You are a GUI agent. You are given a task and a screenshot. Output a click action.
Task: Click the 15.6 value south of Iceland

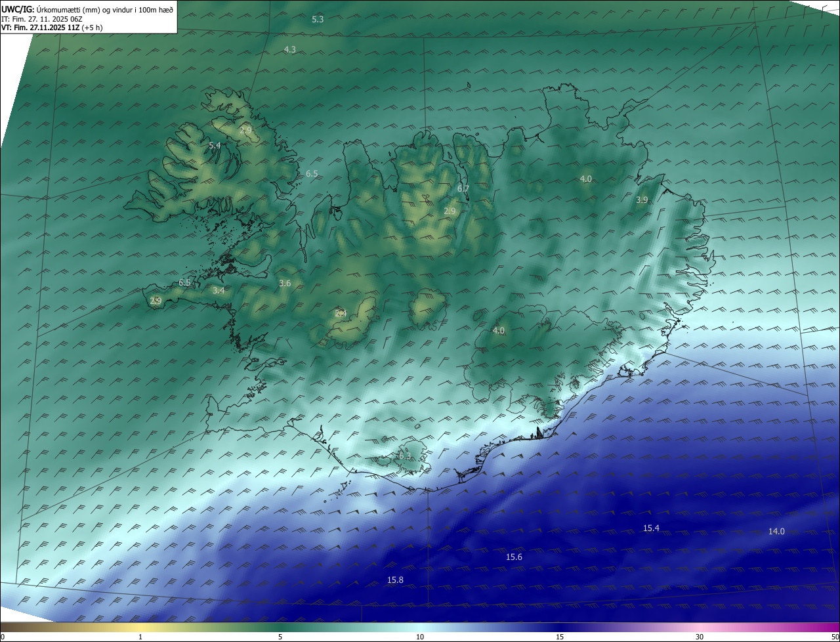[x=514, y=557]
